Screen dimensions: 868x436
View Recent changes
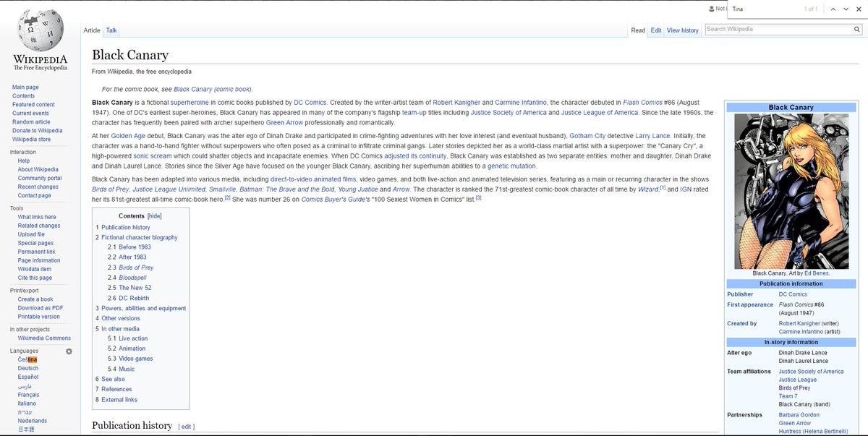[38, 187]
